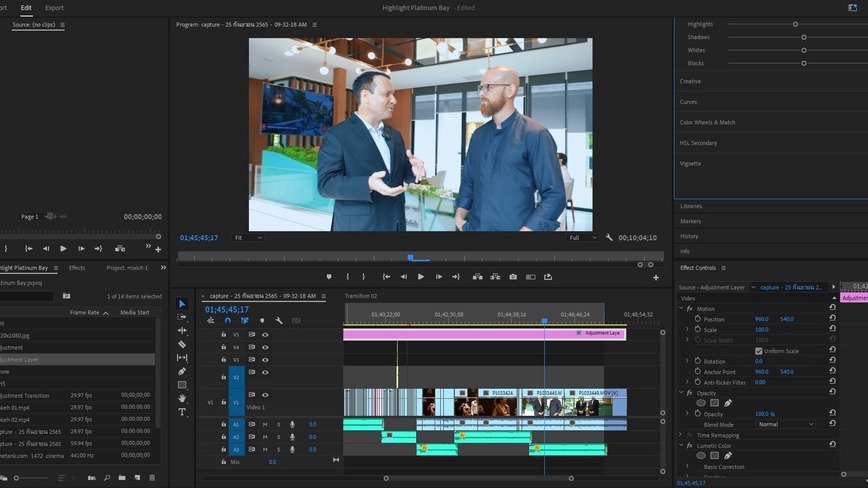Play the program monitor video
This screenshot has width=868, height=488.
[421, 277]
